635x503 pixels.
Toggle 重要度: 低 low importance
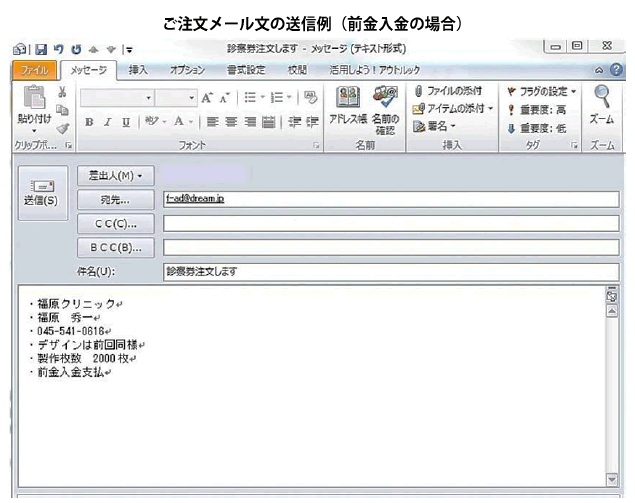coord(541,125)
